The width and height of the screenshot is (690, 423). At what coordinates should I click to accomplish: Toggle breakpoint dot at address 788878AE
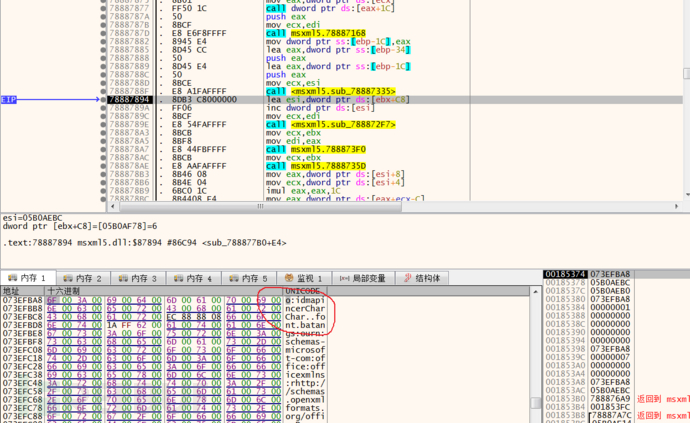coord(104,165)
